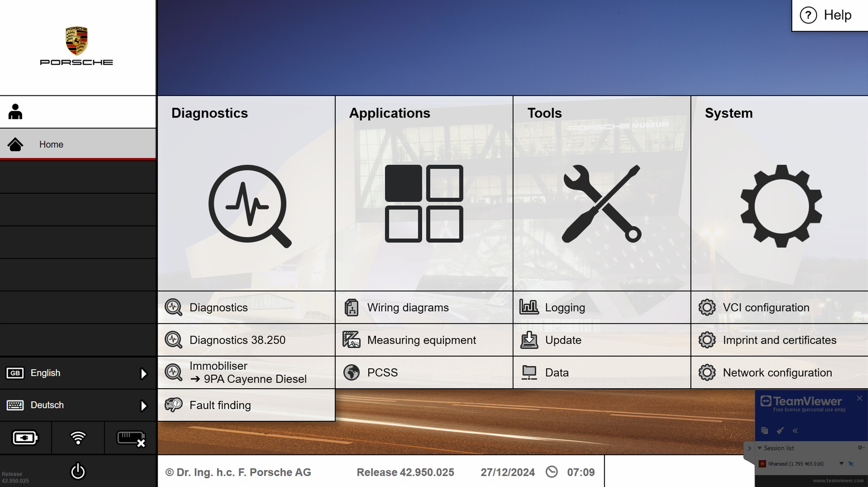
Task: Click the VCI configuration gear icon
Action: pyautogui.click(x=707, y=307)
